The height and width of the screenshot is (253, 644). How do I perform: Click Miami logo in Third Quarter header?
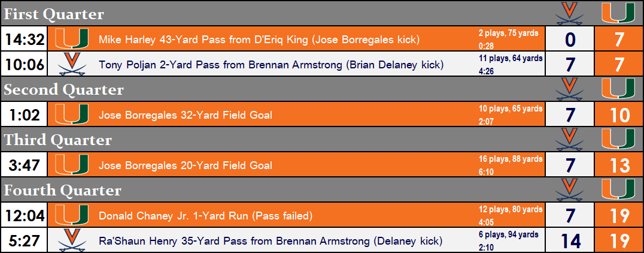tap(619, 139)
